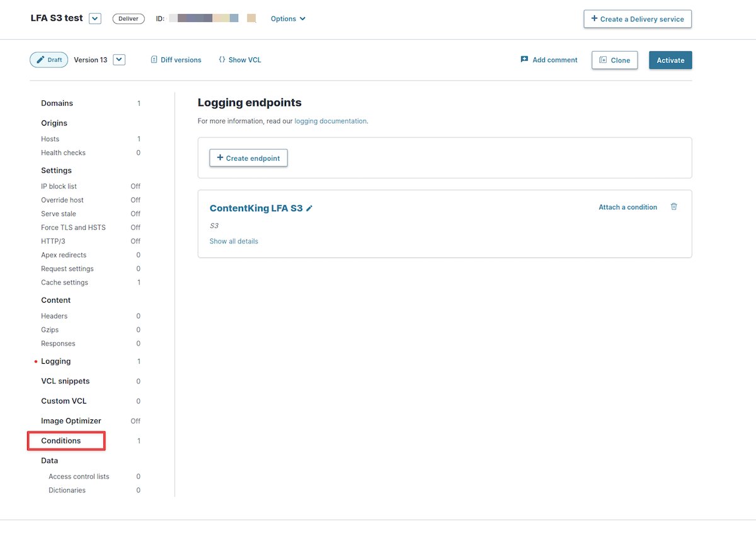Open Diff versions
Image resolution: width=756 pixels, height=536 pixels.
click(176, 60)
